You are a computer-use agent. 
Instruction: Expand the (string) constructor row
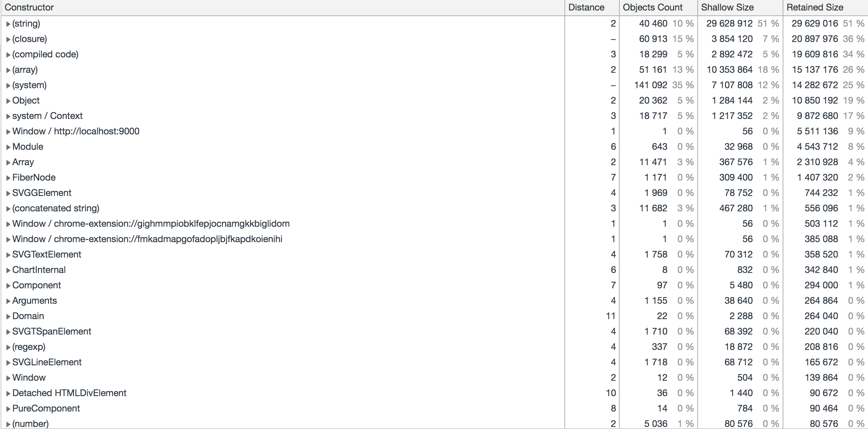(8, 23)
